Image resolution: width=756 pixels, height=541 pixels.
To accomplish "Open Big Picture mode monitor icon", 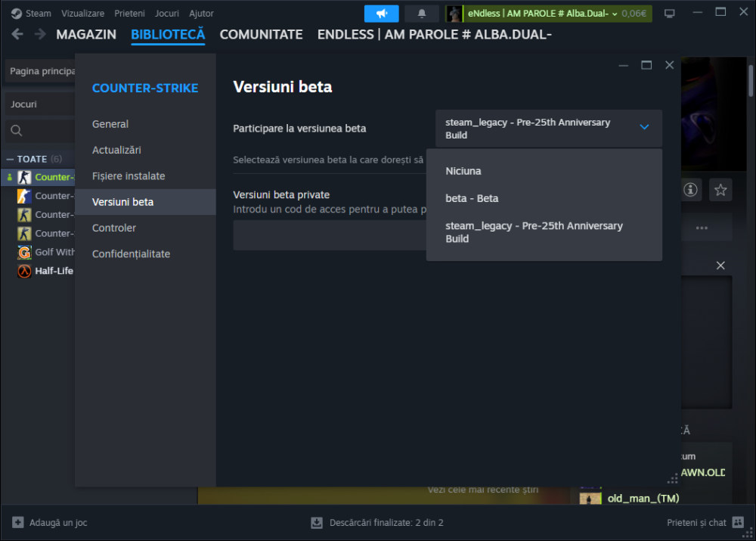I will 669,14.
